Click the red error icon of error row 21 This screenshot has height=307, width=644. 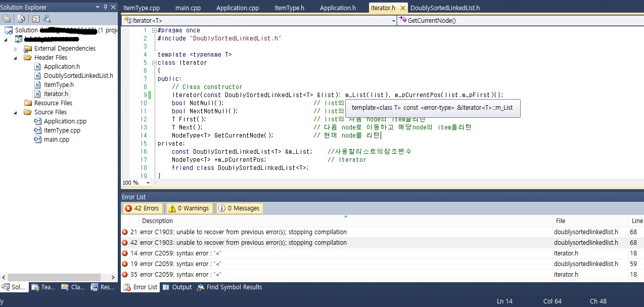(125, 232)
